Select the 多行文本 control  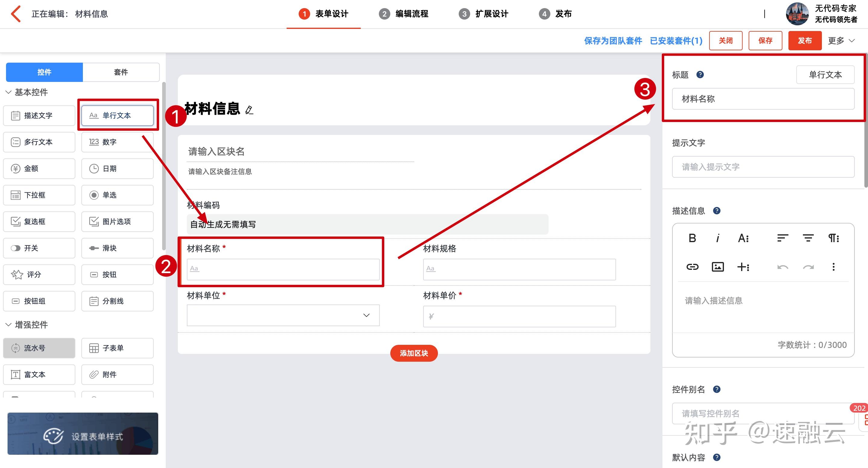[x=39, y=142]
